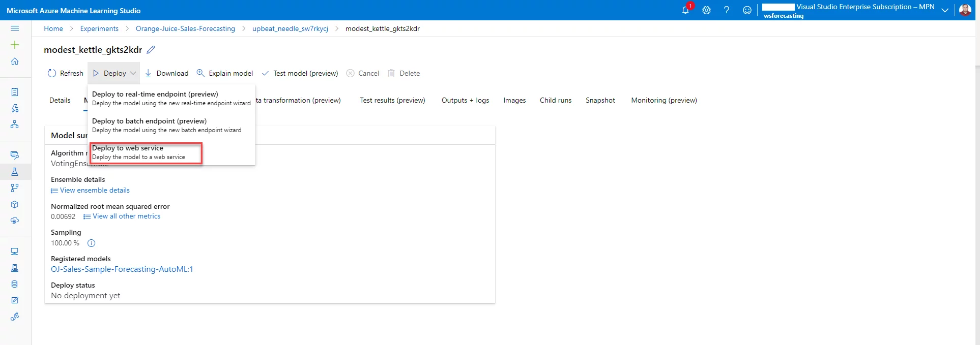Open the Linked Services sidebar icon
Screen dimensions: 980x345
tap(15, 317)
